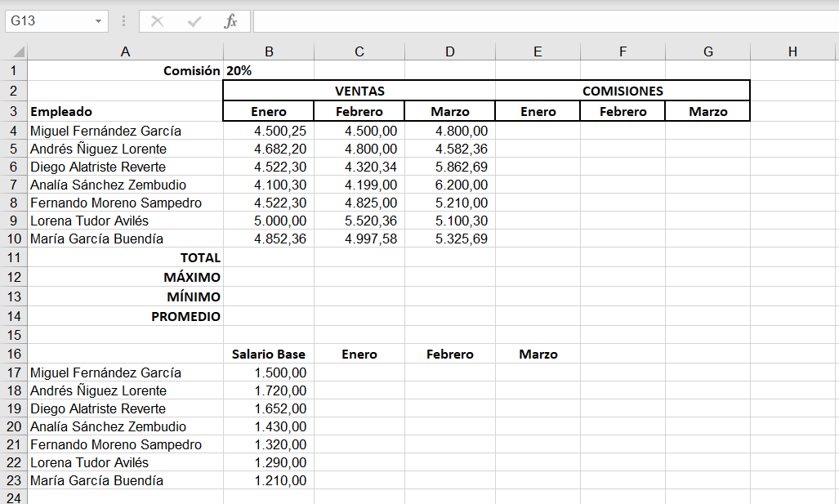Viewport: 839px width, 504px height.
Task: Click the Enter checkmark formula bar icon
Action: (x=194, y=21)
